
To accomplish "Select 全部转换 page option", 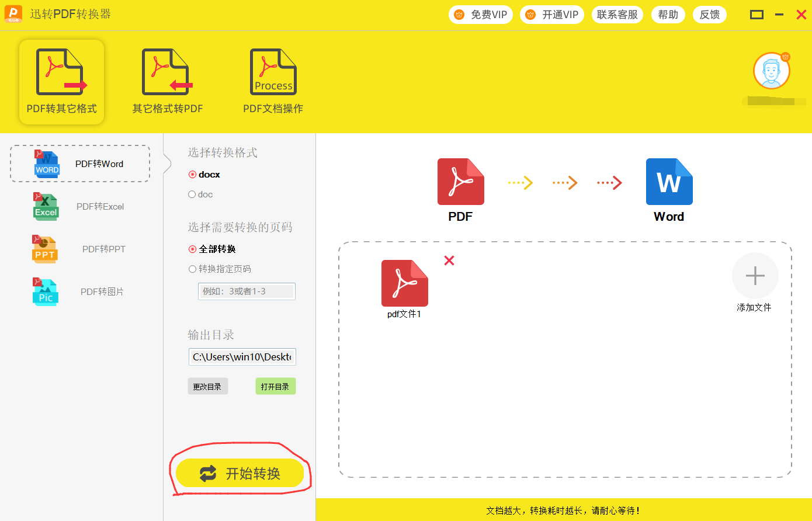I will tap(212, 249).
